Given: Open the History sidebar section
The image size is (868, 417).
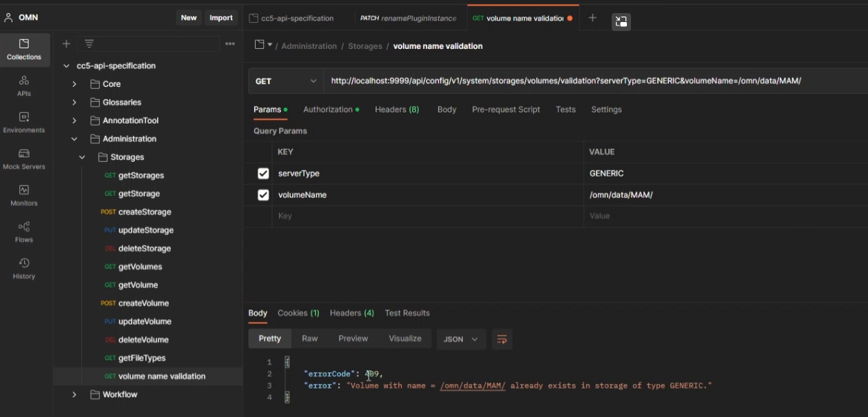Looking at the screenshot, I should pyautogui.click(x=24, y=269).
